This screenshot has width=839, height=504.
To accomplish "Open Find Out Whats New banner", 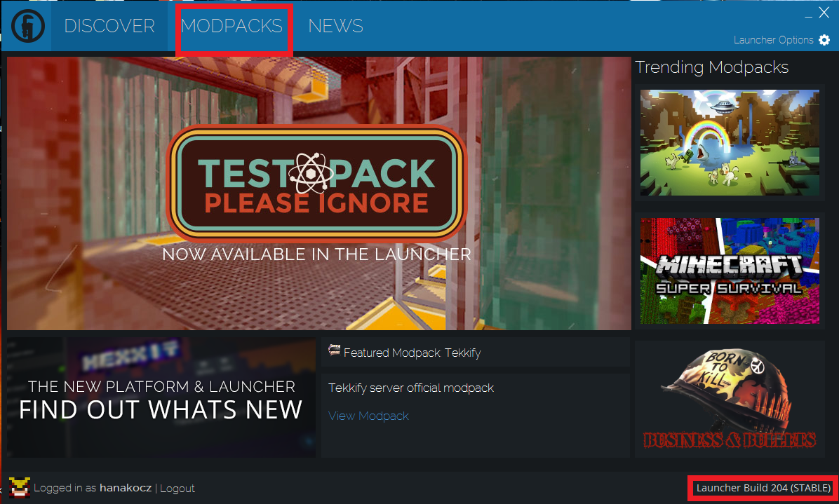I will pyautogui.click(x=161, y=397).
